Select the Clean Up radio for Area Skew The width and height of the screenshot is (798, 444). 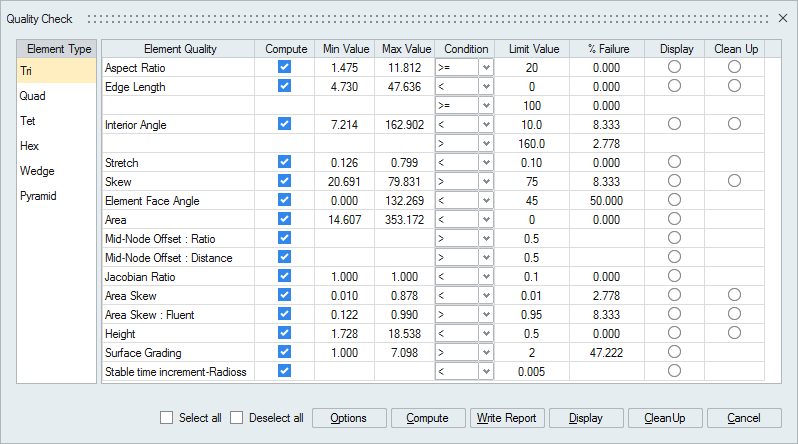(x=735, y=295)
